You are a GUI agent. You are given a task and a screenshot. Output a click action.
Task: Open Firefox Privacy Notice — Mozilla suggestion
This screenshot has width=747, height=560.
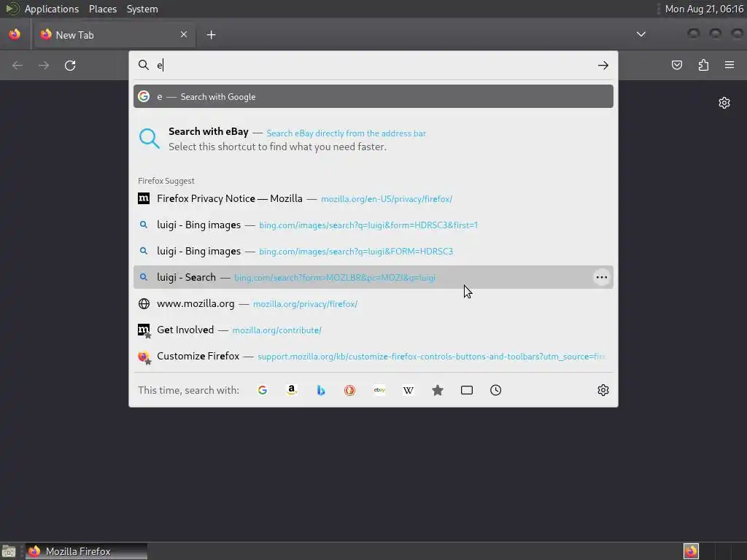(373, 198)
